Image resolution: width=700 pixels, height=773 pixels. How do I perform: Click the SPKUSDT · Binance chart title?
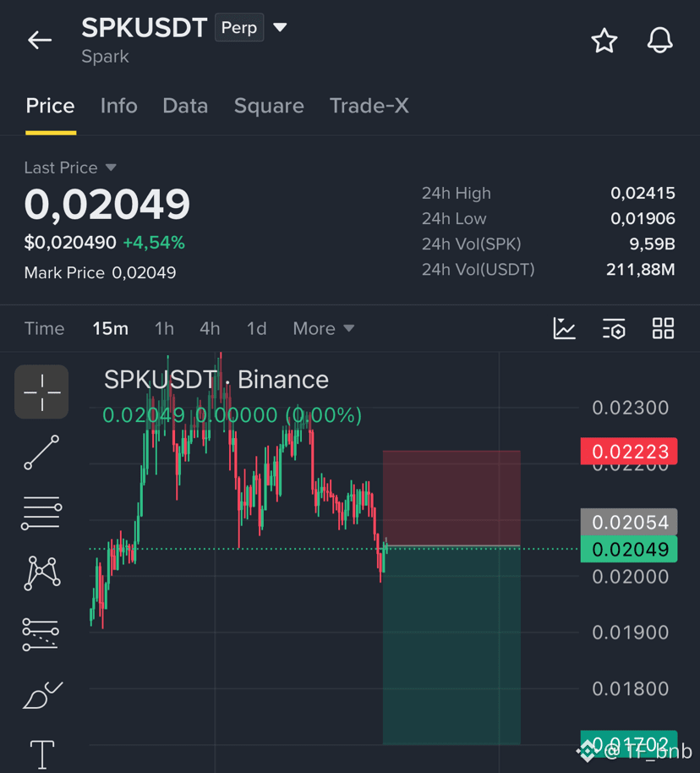click(x=216, y=380)
